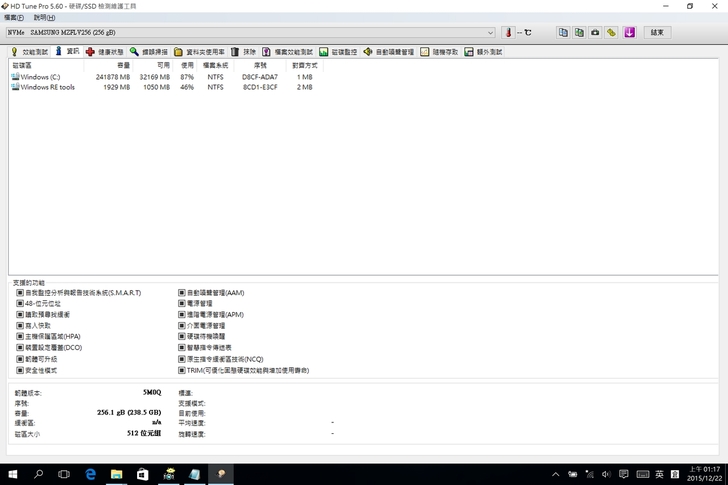728x485 pixels.
Task: Click the copy-to-clipboard toolbar icon
Action: coord(563,33)
